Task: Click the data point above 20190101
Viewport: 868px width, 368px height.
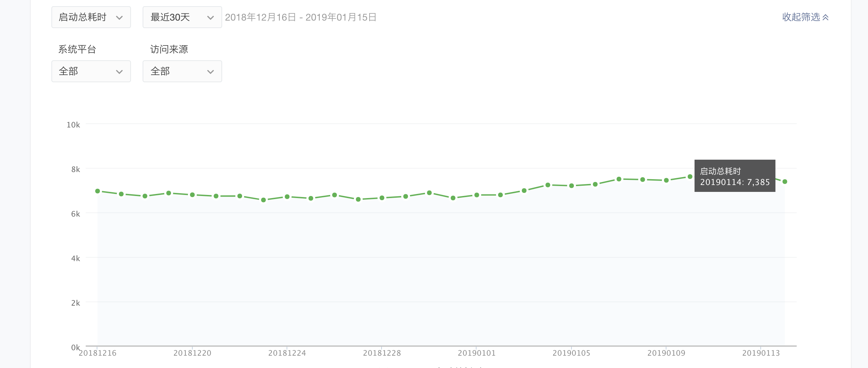Action: pos(477,195)
